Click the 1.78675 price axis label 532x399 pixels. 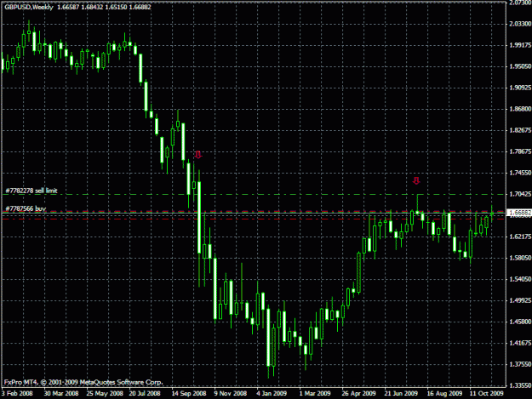(x=520, y=151)
